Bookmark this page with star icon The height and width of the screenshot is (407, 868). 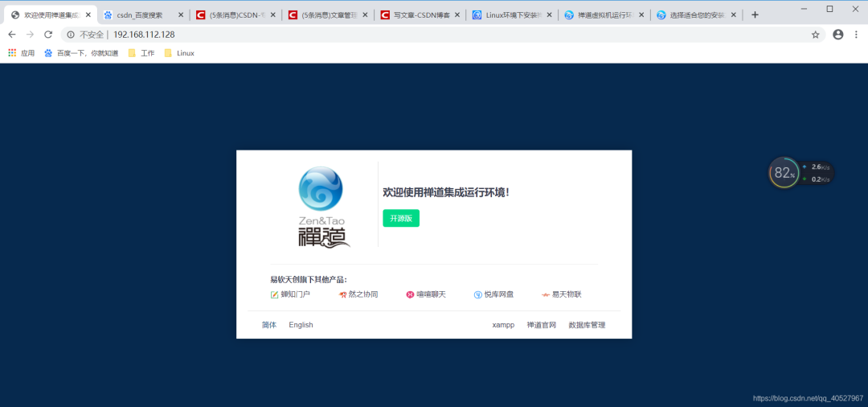[x=816, y=35]
